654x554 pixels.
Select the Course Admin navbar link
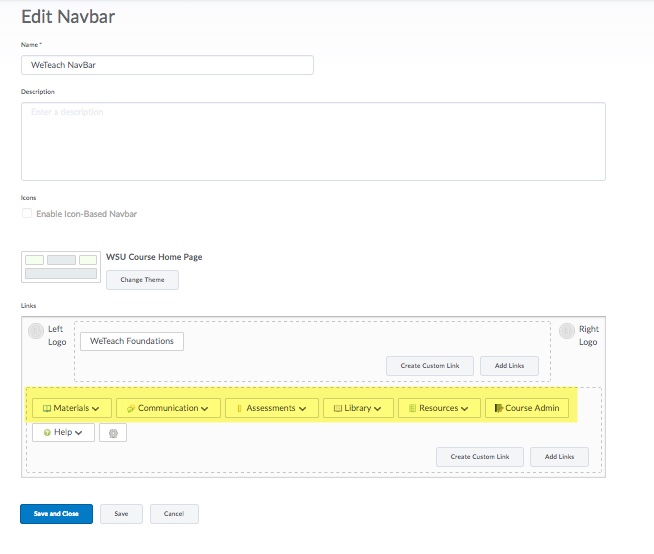click(x=527, y=408)
